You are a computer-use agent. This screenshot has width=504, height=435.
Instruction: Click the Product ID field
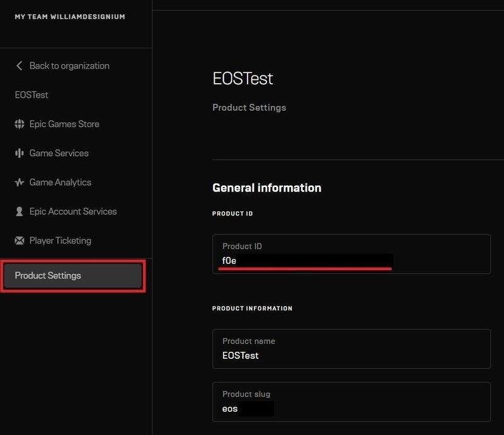(352, 254)
